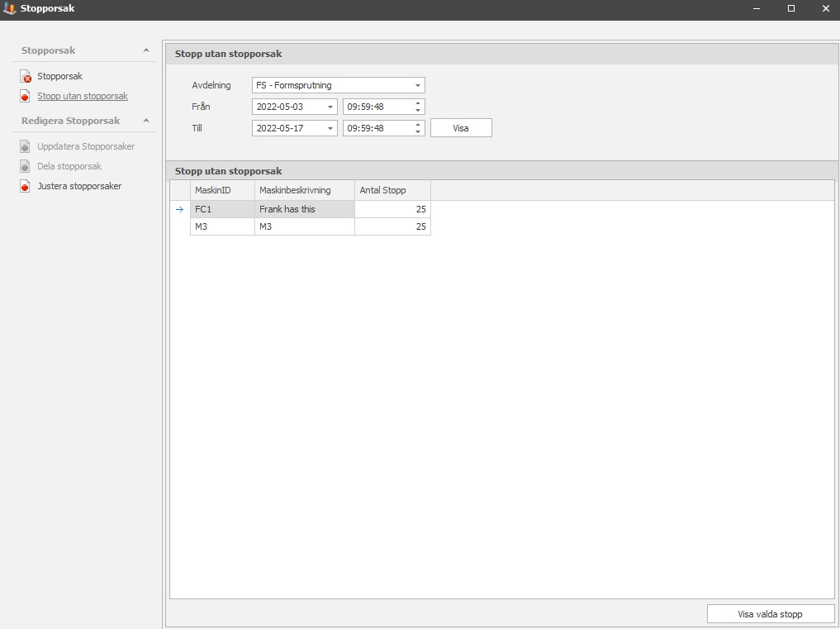Collapse the Redigera Stopporsak group
The image size is (840, 629).
[x=145, y=121]
